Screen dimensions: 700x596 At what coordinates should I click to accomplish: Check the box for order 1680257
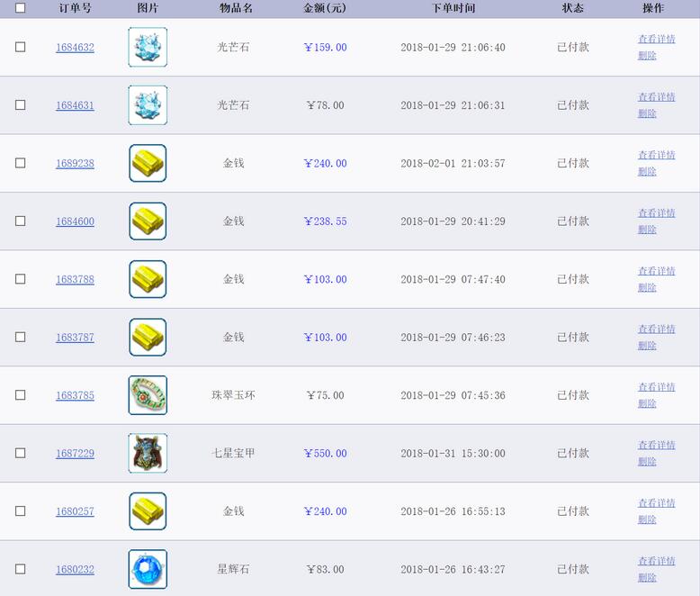(x=20, y=511)
